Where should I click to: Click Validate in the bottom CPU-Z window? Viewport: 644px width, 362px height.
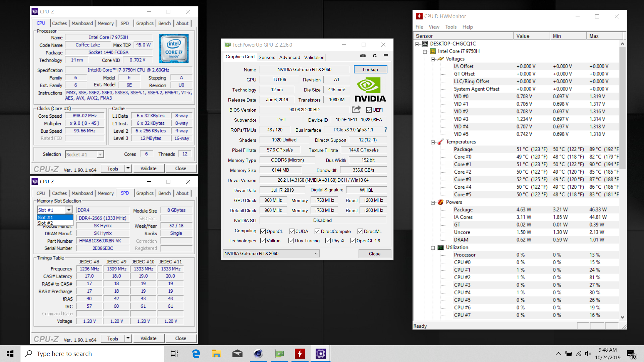click(148, 338)
